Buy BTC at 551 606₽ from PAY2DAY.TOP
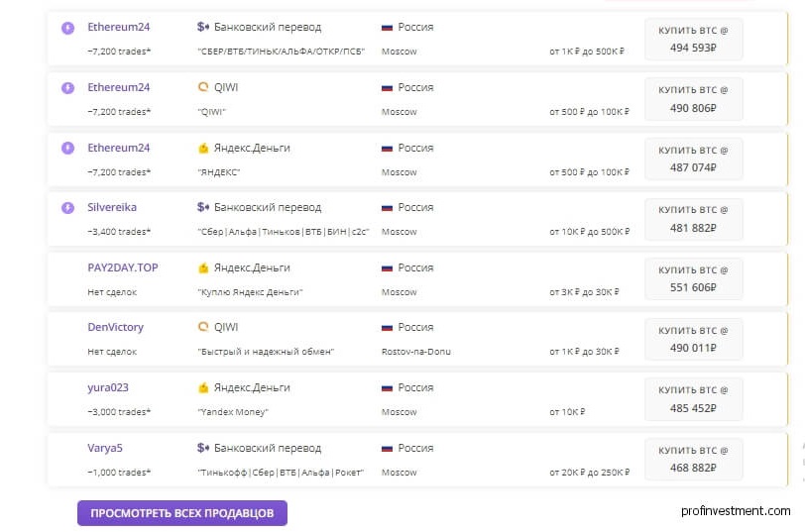Image resolution: width=805 pixels, height=532 pixels. (x=693, y=279)
